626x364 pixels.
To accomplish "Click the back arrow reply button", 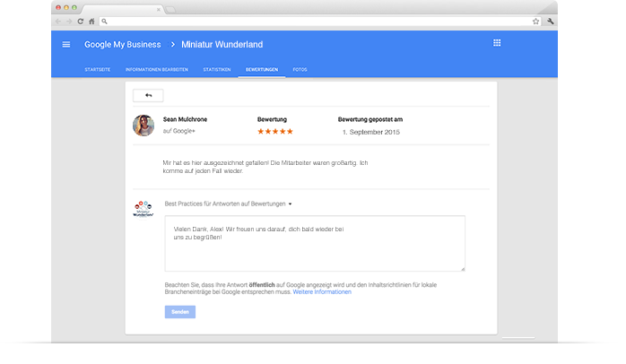I will pyautogui.click(x=148, y=95).
